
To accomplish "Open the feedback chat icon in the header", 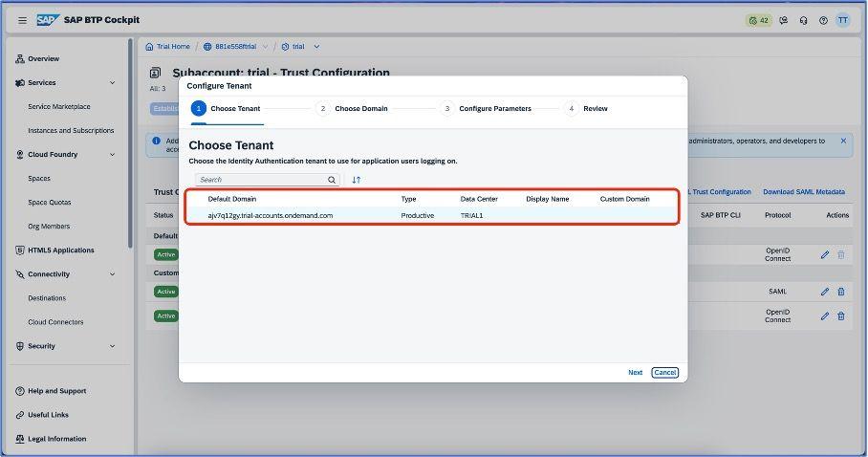I will [783, 20].
